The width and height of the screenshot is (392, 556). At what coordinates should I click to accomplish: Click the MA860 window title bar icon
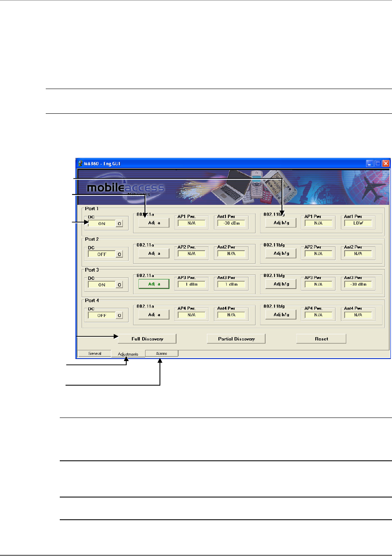click(80, 163)
